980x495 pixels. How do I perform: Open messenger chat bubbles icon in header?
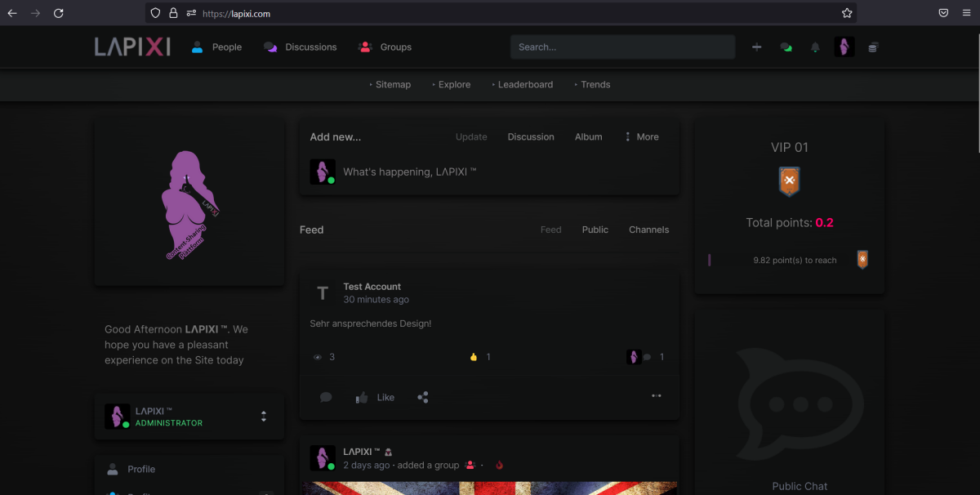(x=786, y=47)
